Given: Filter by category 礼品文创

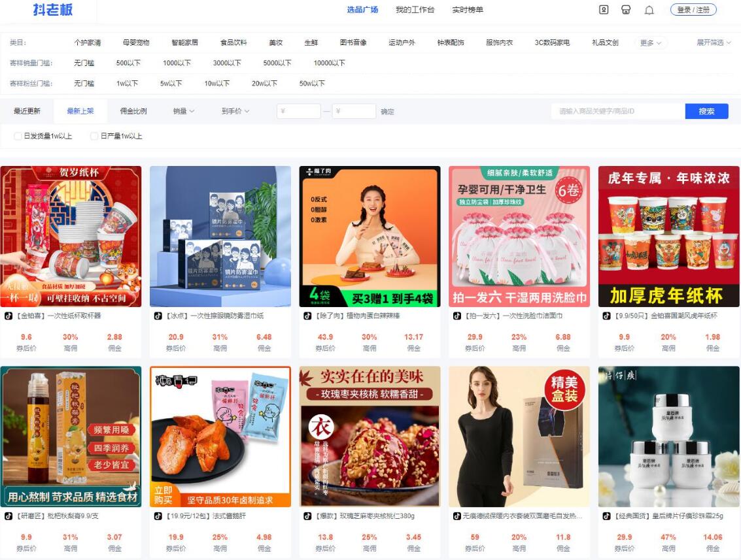Looking at the screenshot, I should [605, 42].
